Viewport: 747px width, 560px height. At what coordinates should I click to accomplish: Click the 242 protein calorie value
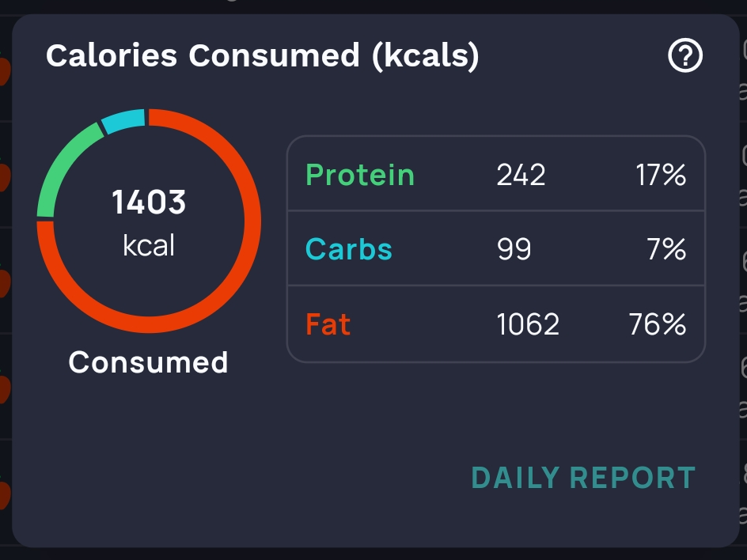521,175
